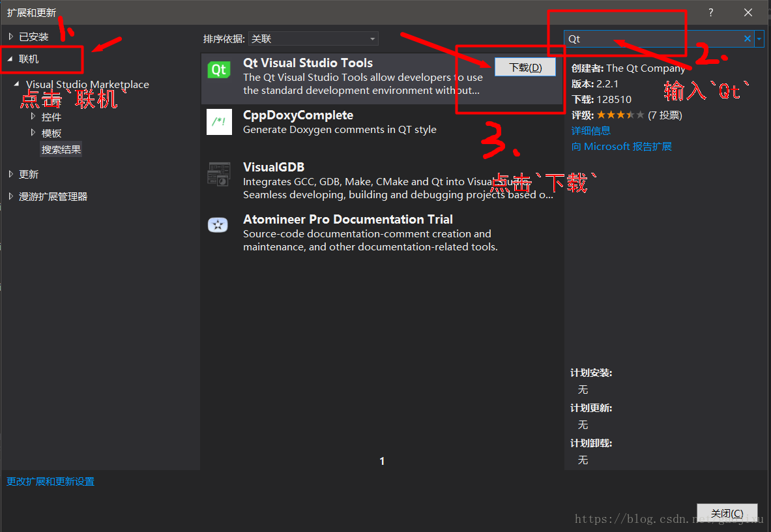Click the 下载(D) download button

pos(525,67)
